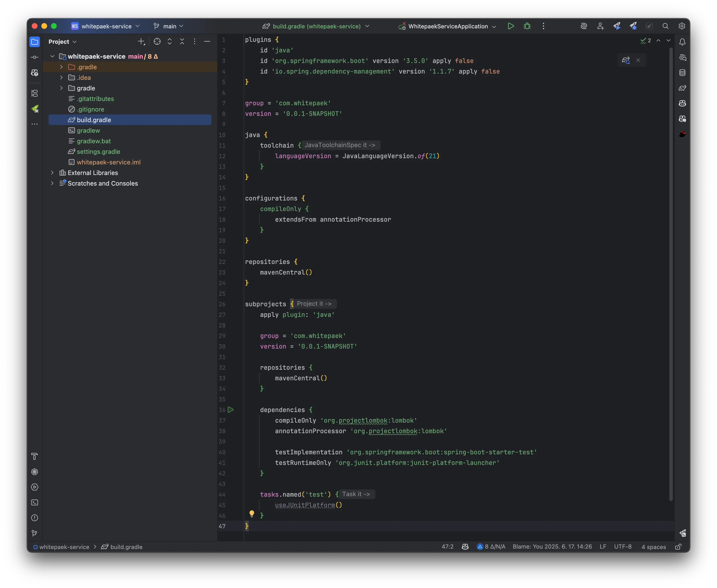Open the Project tool window icon
The image size is (717, 588).
(x=35, y=42)
